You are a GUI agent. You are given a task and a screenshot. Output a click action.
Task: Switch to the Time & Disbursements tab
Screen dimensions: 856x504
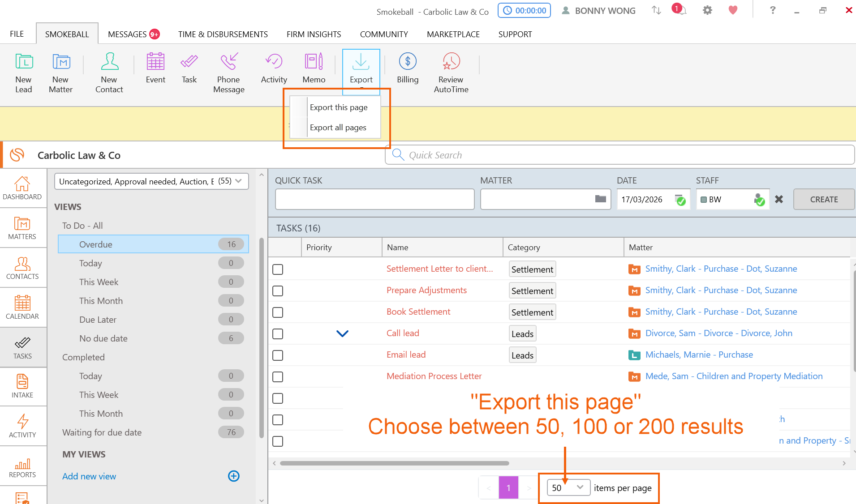point(223,34)
